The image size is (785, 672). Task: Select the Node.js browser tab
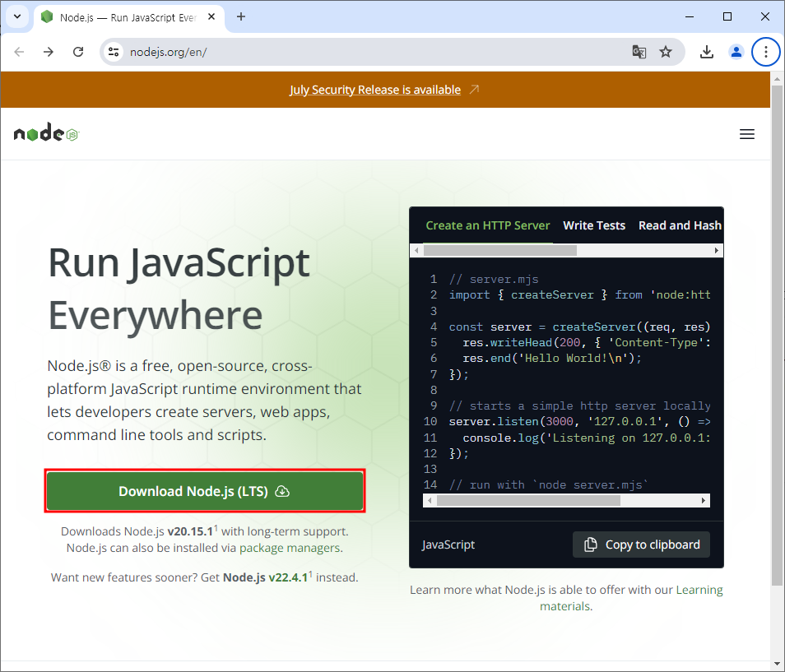(128, 17)
